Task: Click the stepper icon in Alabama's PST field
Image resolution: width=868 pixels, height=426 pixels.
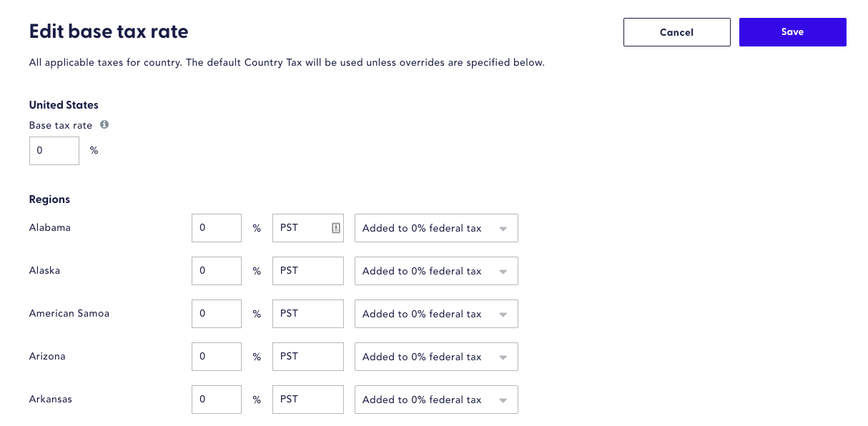Action: pos(335,227)
